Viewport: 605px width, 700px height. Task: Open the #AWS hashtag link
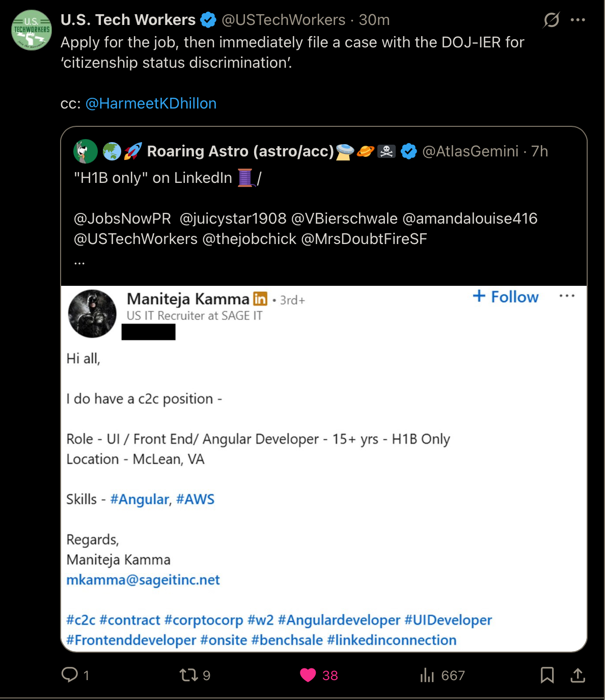[x=195, y=499]
